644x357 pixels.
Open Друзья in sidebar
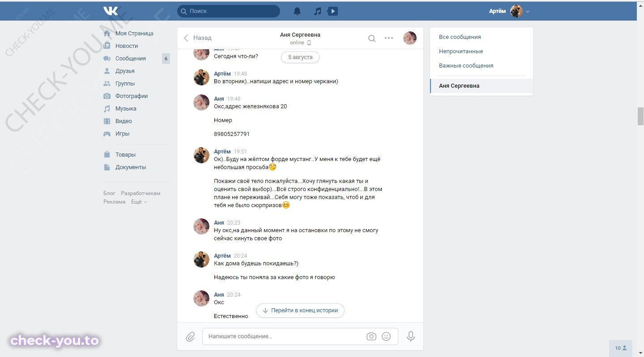[125, 71]
